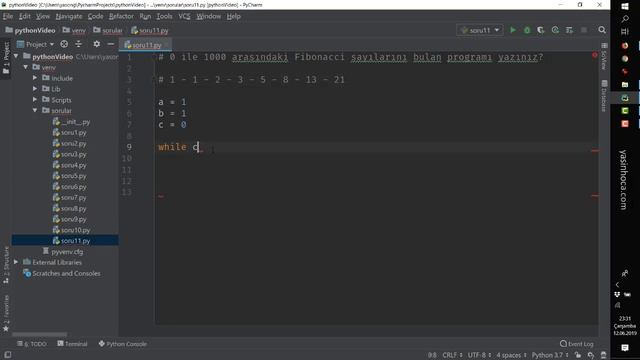Hide the Project tool window
The width and height of the screenshot is (640, 360).
(111, 44)
